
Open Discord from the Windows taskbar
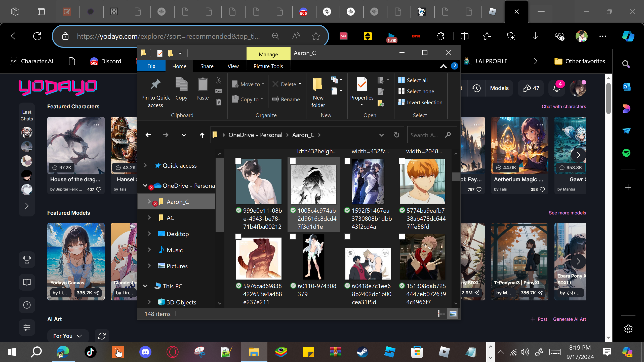[145, 352]
